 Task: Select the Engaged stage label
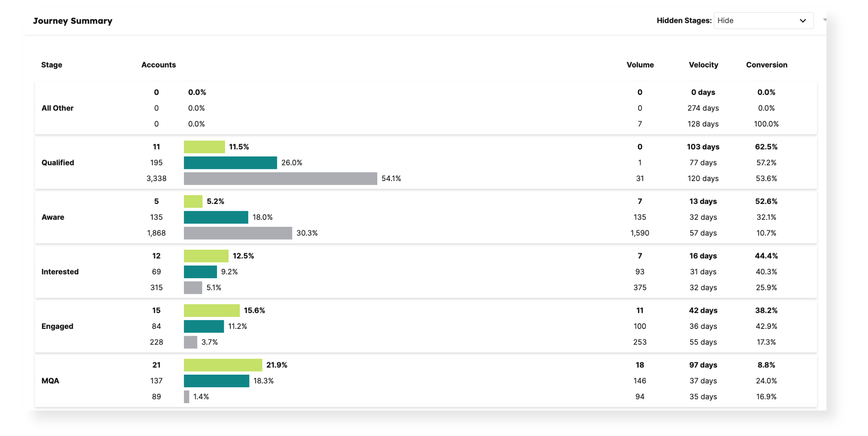click(x=57, y=326)
